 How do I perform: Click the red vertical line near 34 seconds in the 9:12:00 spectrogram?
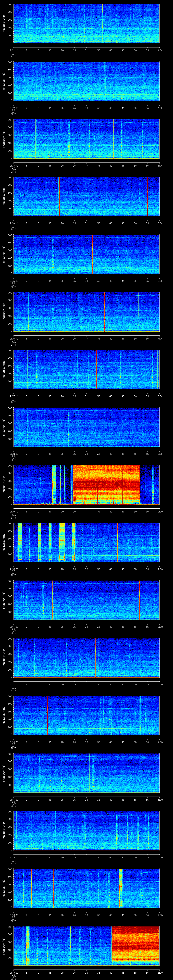point(96,658)
